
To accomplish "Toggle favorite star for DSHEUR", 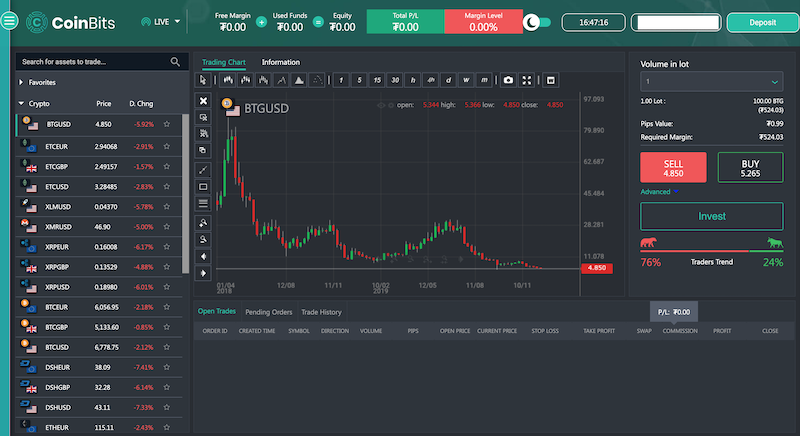I will [x=167, y=367].
